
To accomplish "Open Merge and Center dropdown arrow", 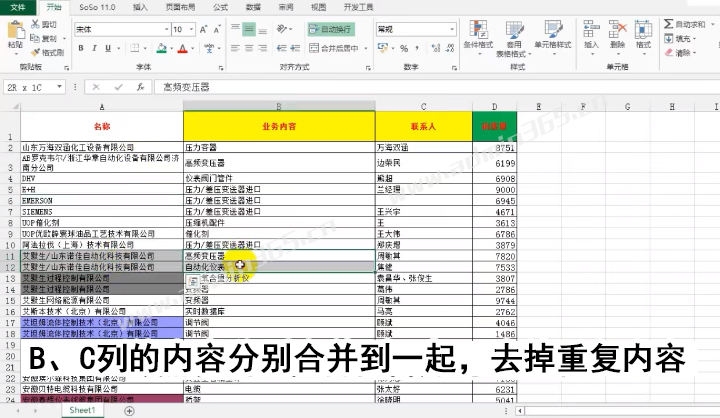I will (366, 48).
